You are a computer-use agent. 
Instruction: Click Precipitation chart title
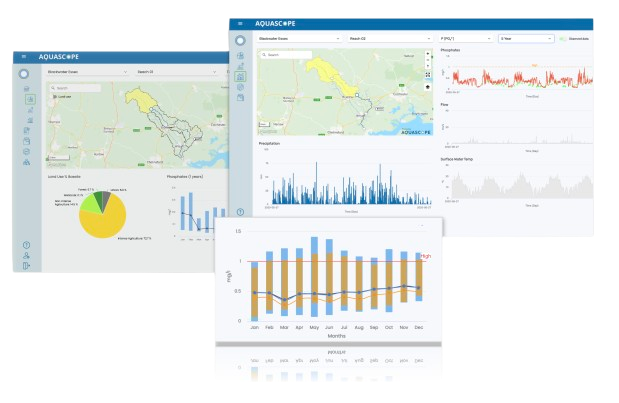click(x=269, y=144)
